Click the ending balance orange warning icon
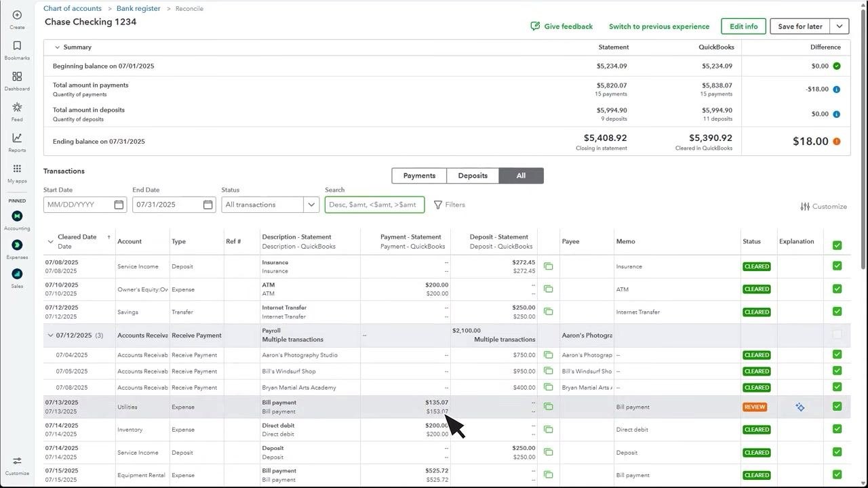 pos(836,142)
